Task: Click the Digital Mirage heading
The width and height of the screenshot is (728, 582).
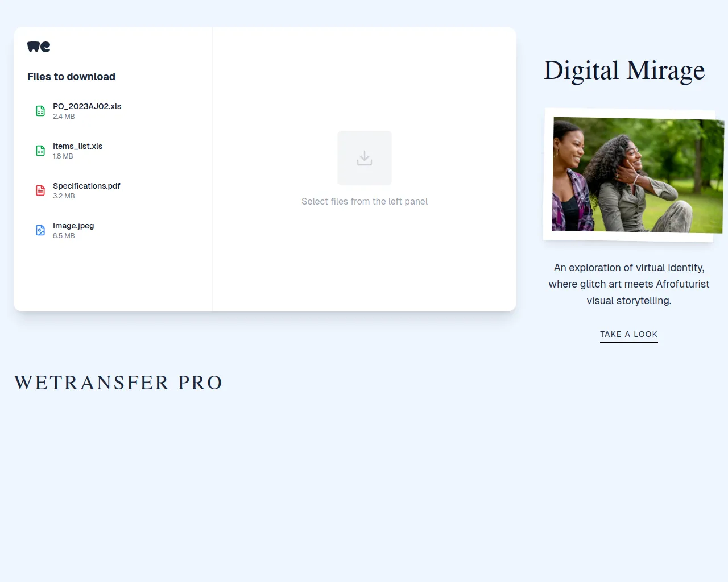Action: [x=624, y=70]
